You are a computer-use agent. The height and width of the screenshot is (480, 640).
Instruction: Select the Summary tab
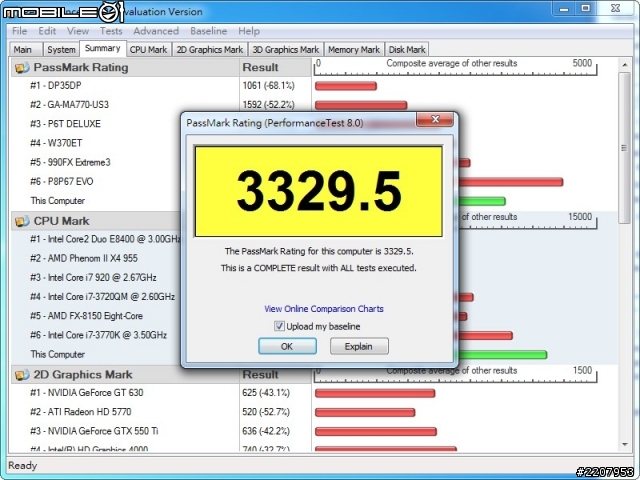[x=103, y=48]
